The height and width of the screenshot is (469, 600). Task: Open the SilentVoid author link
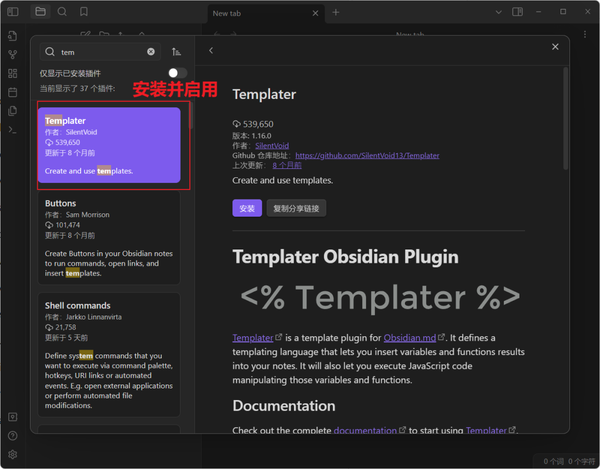pyautogui.click(x=272, y=146)
